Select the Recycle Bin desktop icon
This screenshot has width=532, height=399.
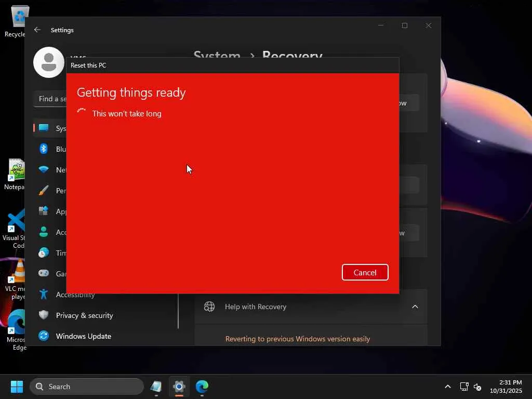pos(15,21)
